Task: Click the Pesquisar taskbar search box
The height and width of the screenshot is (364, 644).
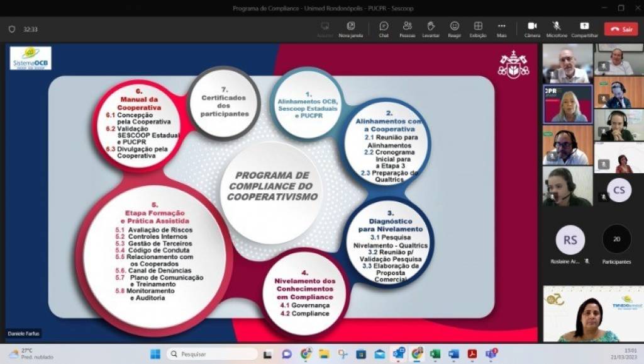Action: [x=212, y=354]
